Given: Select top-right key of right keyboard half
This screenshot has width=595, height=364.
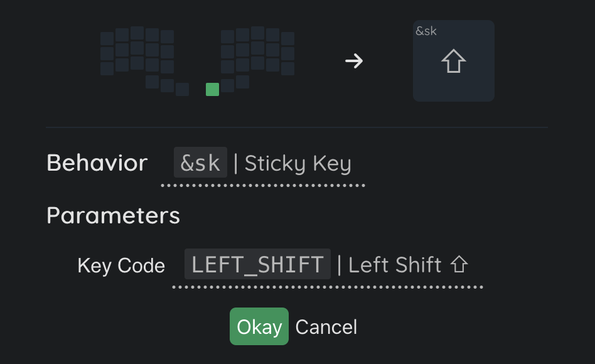Looking at the screenshot, I should coord(287,39).
